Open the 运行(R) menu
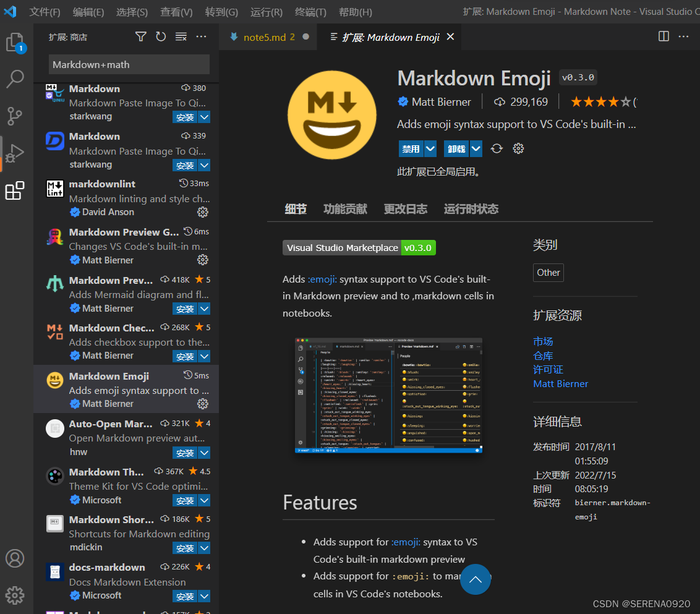Screen dimensions: 700x614 267,12
